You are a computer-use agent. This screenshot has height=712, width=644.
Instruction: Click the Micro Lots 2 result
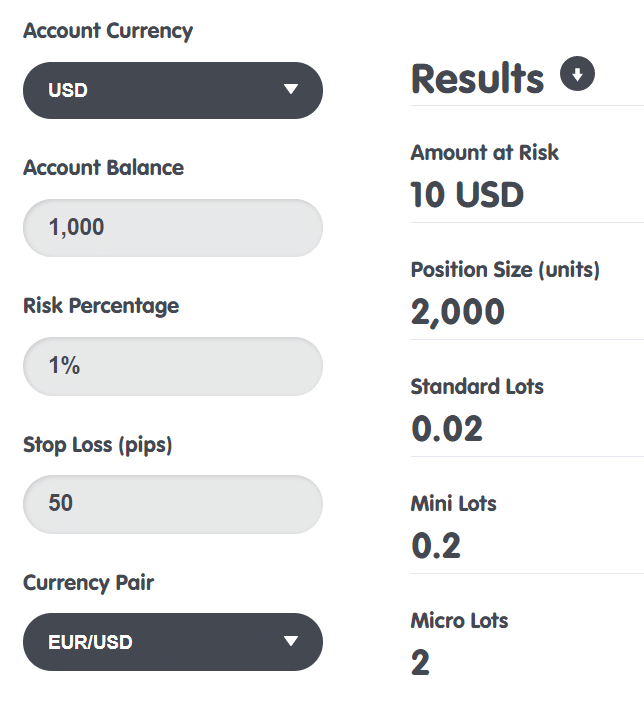(420, 663)
